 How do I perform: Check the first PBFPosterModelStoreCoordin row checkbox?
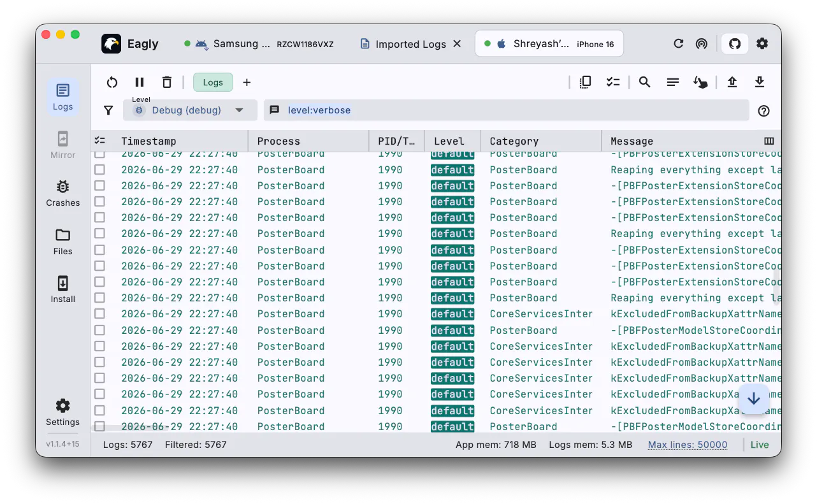coord(99,330)
